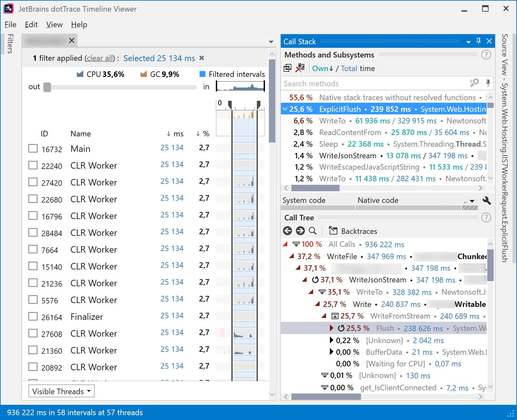This screenshot has width=517, height=420.
Task: Open the File menu
Action: click(10, 25)
